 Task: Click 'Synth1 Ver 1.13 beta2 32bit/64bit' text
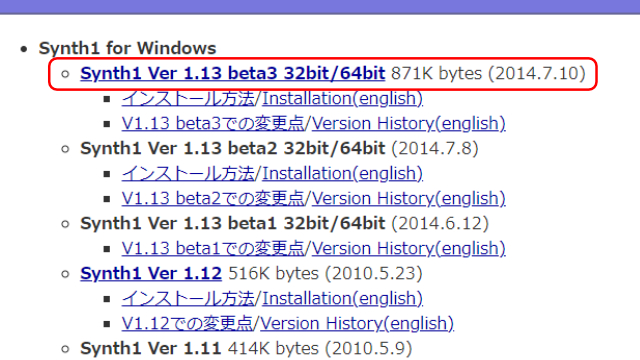click(233, 149)
